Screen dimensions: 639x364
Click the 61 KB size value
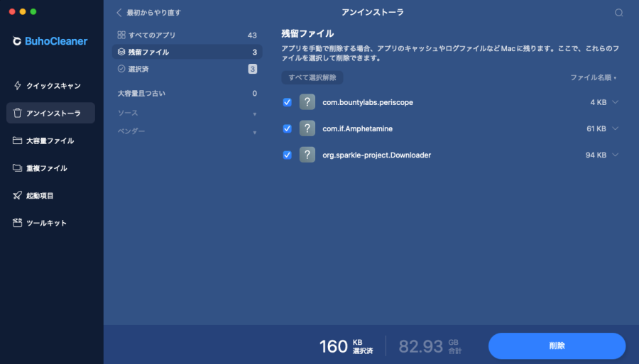coord(596,128)
